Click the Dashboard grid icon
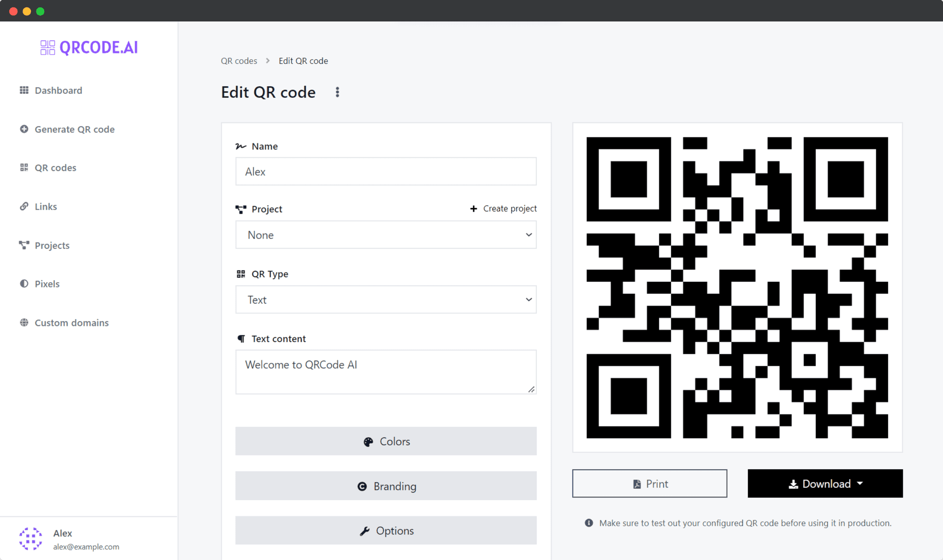The height and width of the screenshot is (560, 943). (x=24, y=90)
